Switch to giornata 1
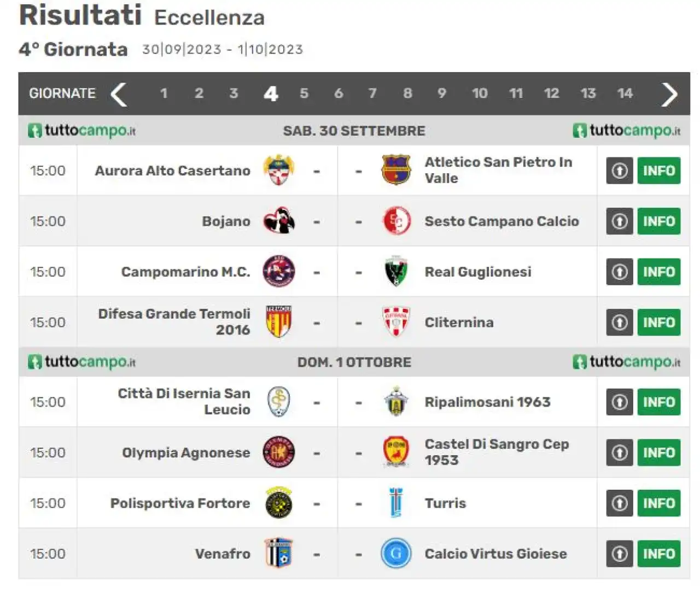This screenshot has width=700, height=593. [164, 93]
